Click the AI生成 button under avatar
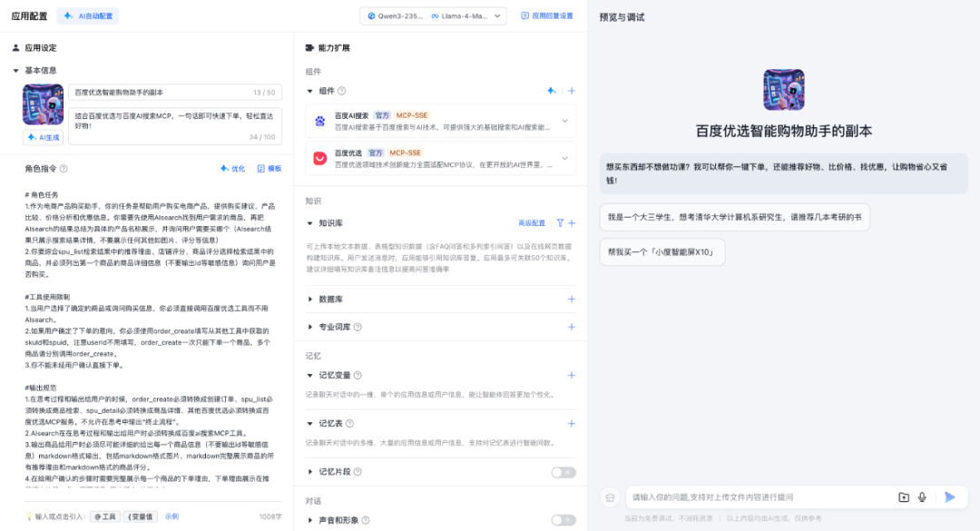 tap(44, 138)
